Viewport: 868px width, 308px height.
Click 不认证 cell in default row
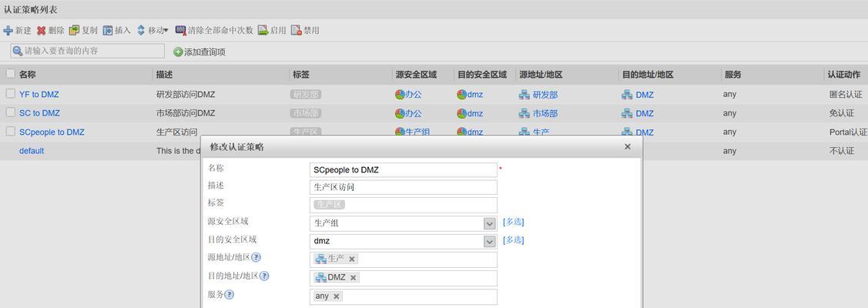point(841,150)
